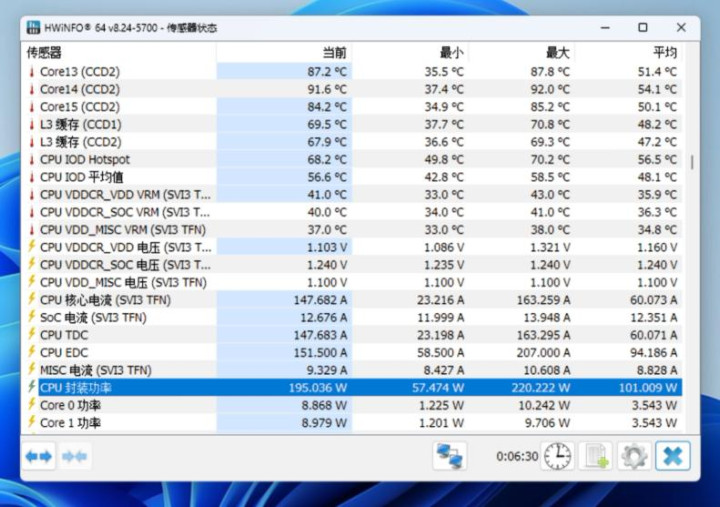Select the L3 缓存 (CCD2) row
Screen dimensions: 720x507
[352, 142]
